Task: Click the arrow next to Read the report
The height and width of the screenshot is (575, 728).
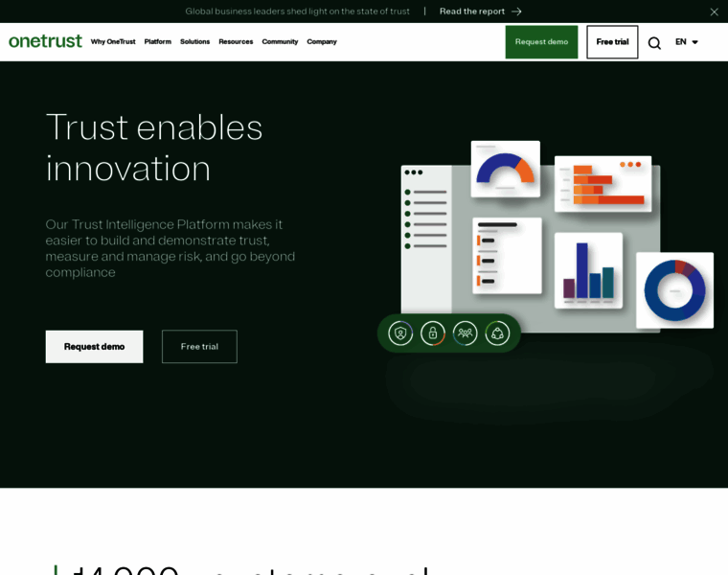Action: point(516,11)
